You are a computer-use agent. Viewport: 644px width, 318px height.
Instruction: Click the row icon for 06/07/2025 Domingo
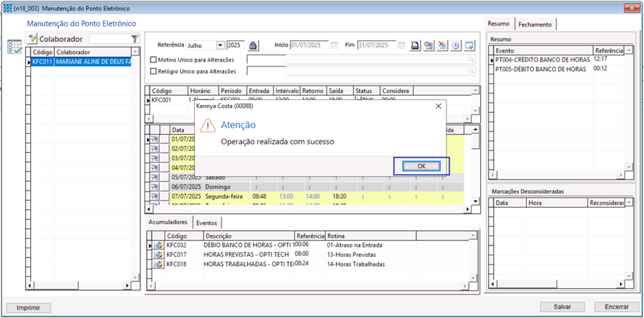click(154, 186)
